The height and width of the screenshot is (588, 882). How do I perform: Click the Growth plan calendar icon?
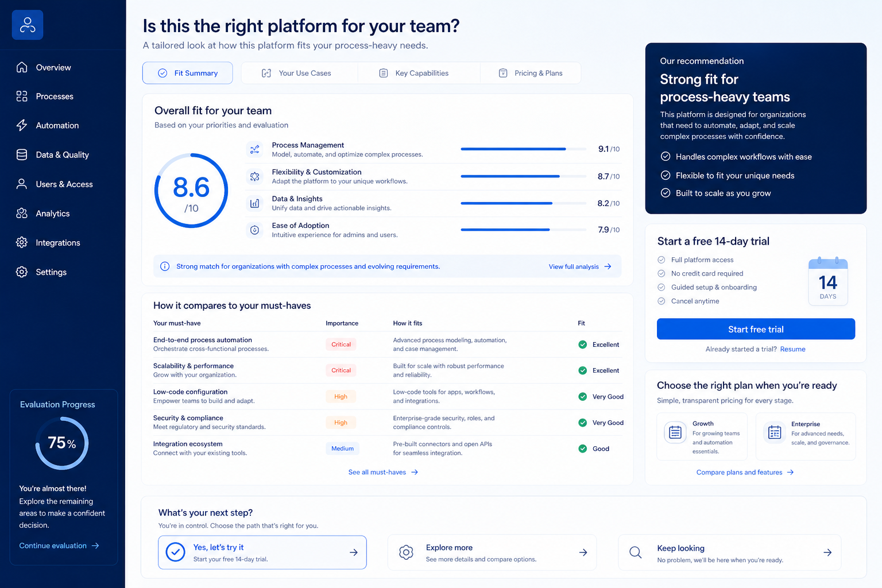click(x=675, y=432)
